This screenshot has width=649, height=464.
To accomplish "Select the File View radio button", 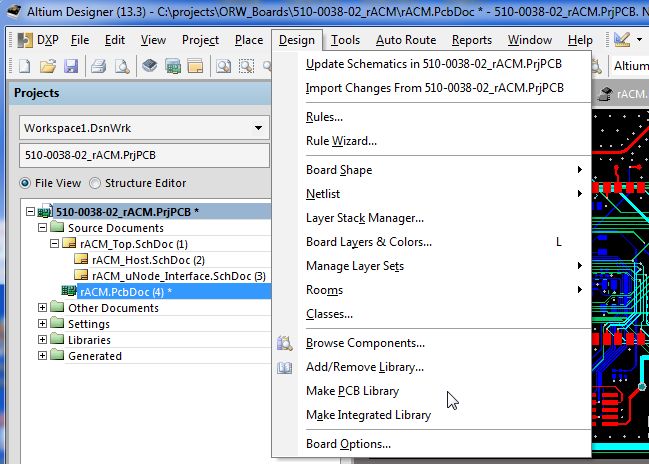I will (25, 183).
